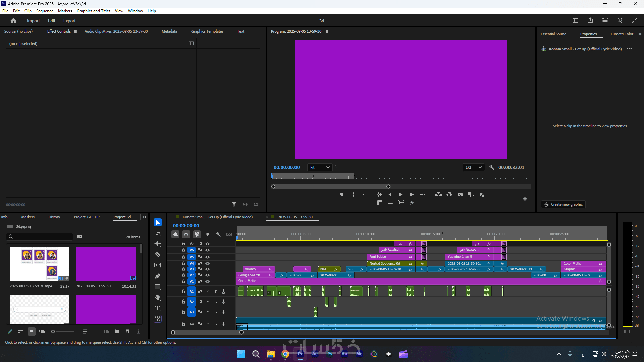Screen dimensions: 644x362
Task: Select the Hand tool
Action: pos(158,298)
